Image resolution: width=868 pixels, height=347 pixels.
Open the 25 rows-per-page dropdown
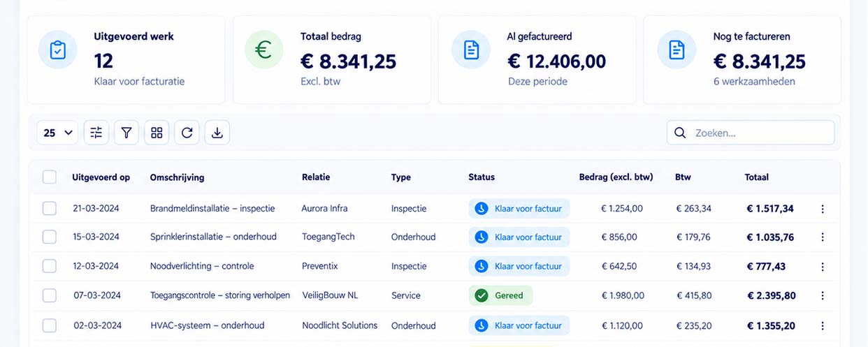[58, 133]
